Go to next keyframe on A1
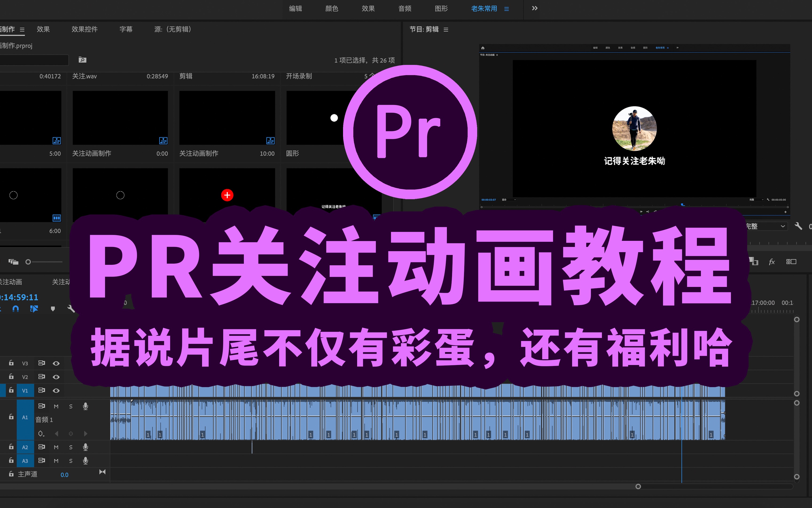This screenshot has width=812, height=508. (x=86, y=434)
